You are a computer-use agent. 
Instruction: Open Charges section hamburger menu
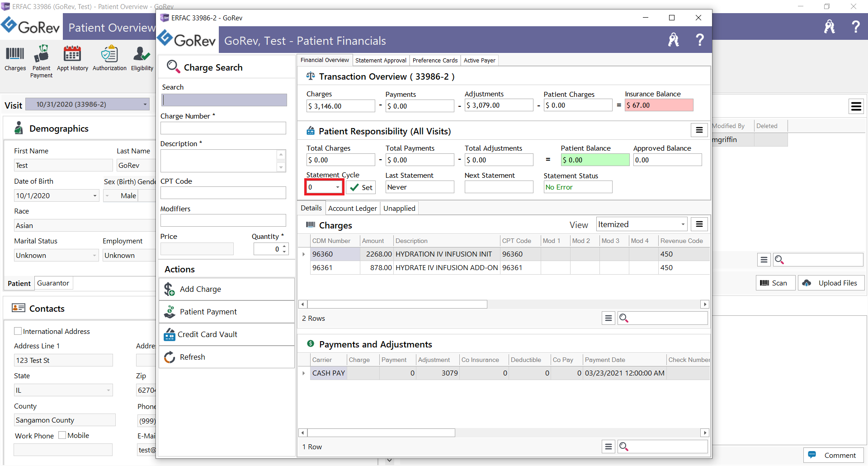699,224
